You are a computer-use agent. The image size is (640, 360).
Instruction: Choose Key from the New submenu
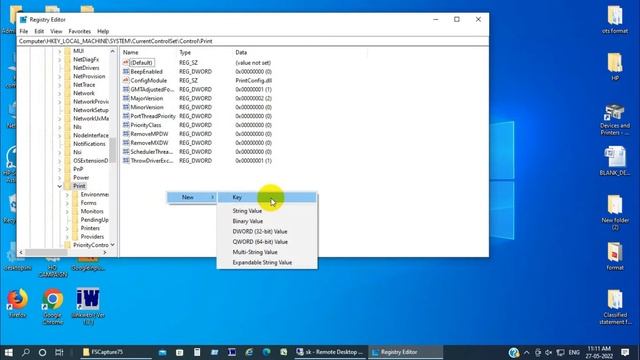[x=267, y=197]
